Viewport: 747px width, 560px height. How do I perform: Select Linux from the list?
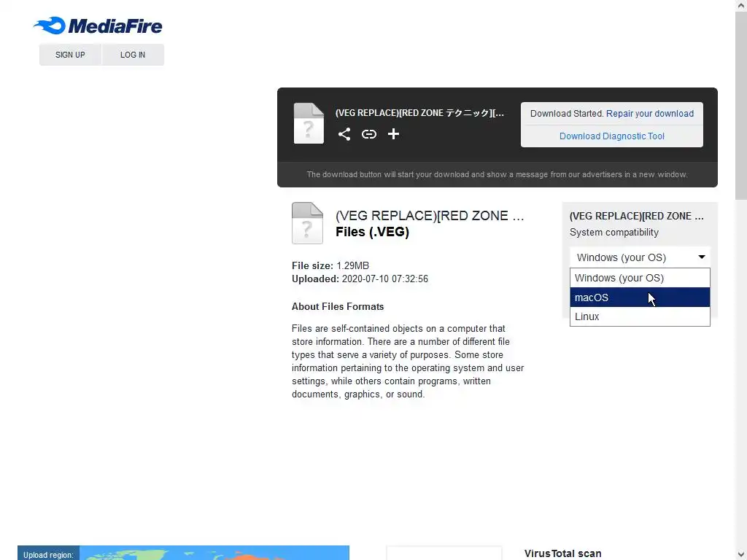click(x=640, y=316)
